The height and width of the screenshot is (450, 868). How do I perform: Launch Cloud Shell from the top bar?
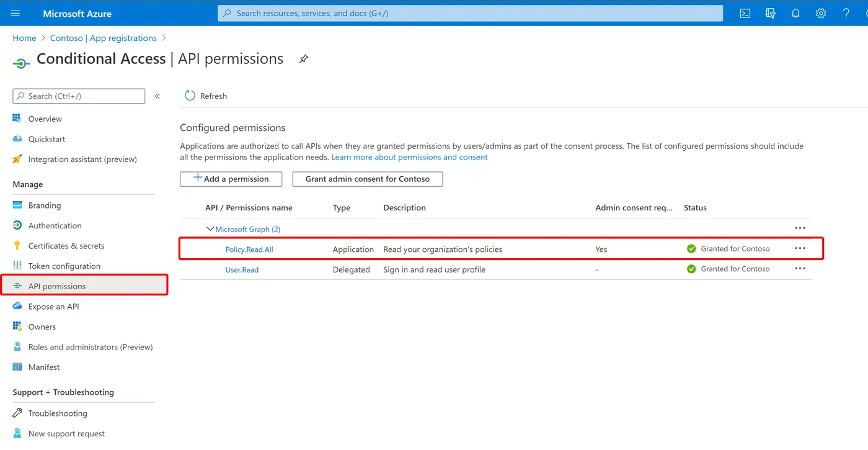click(745, 13)
